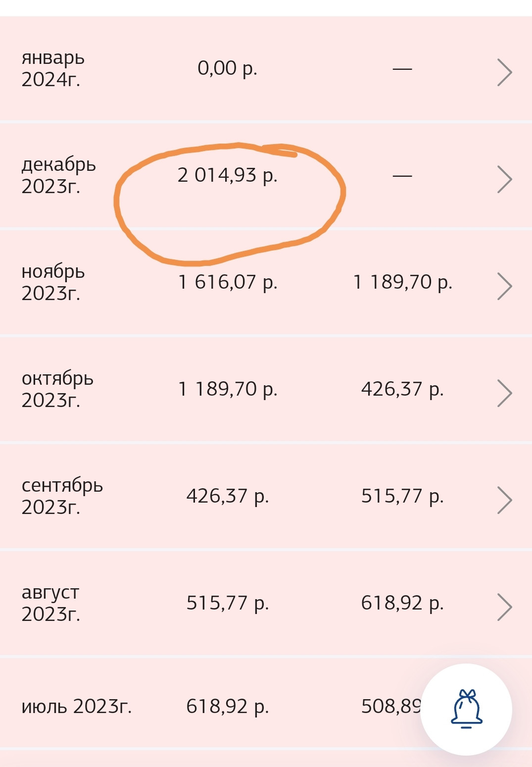Expand January 2024 row chevron
Image resolution: width=532 pixels, height=767 pixels.
point(504,72)
